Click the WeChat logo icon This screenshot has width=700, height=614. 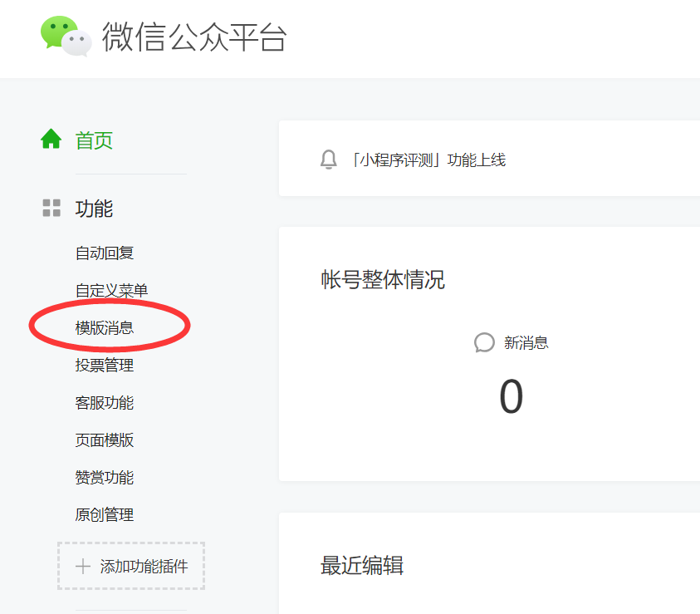click(66, 37)
